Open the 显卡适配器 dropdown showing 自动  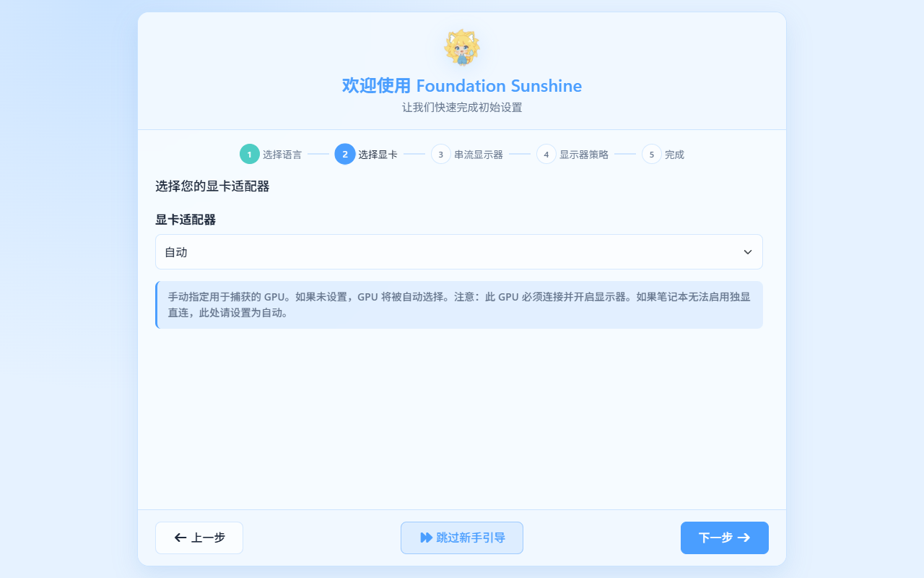pyautogui.click(x=459, y=252)
